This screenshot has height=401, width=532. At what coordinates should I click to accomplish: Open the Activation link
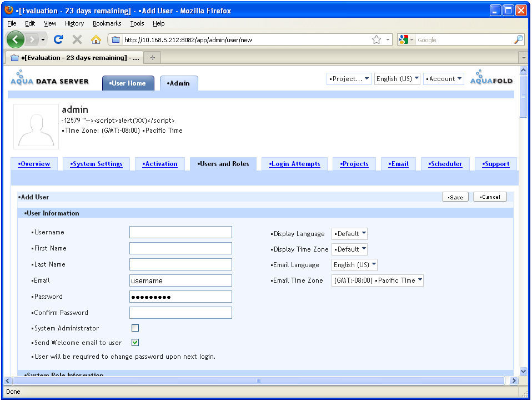pos(160,164)
